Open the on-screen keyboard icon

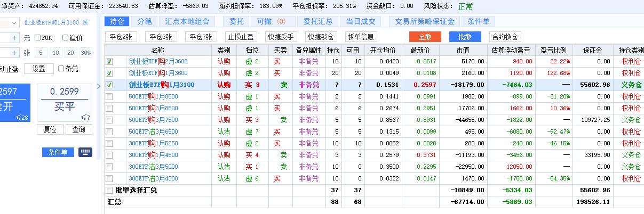pos(85,152)
